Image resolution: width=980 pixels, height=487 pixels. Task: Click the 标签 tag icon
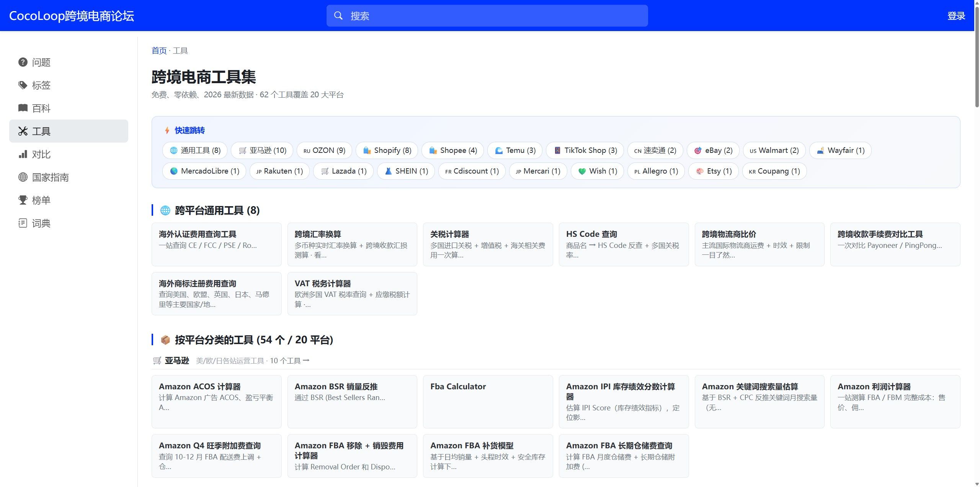(x=23, y=85)
